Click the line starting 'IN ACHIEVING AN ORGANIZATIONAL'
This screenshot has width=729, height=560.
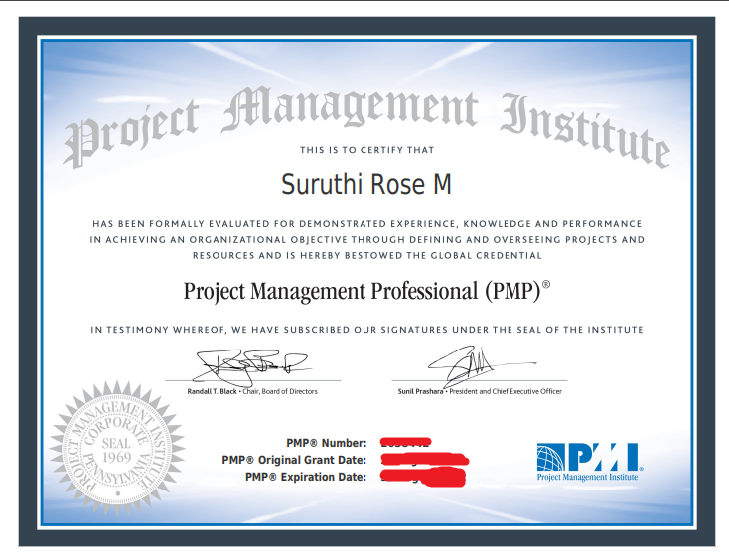[366, 240]
